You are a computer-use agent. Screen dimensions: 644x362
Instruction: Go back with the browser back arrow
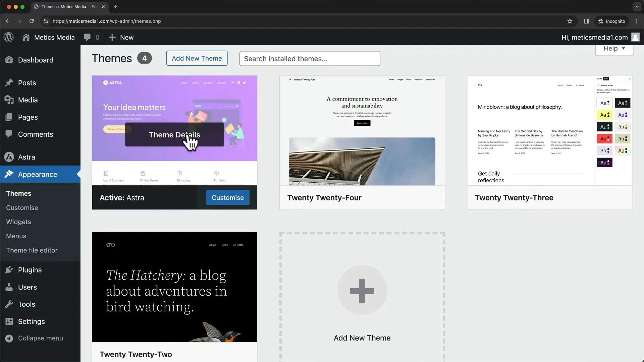coord(7,21)
